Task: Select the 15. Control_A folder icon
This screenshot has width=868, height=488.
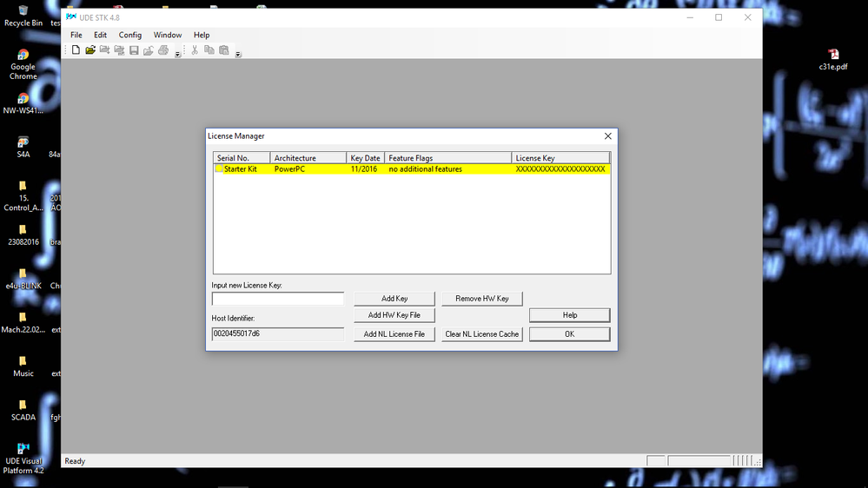Action: tap(23, 196)
